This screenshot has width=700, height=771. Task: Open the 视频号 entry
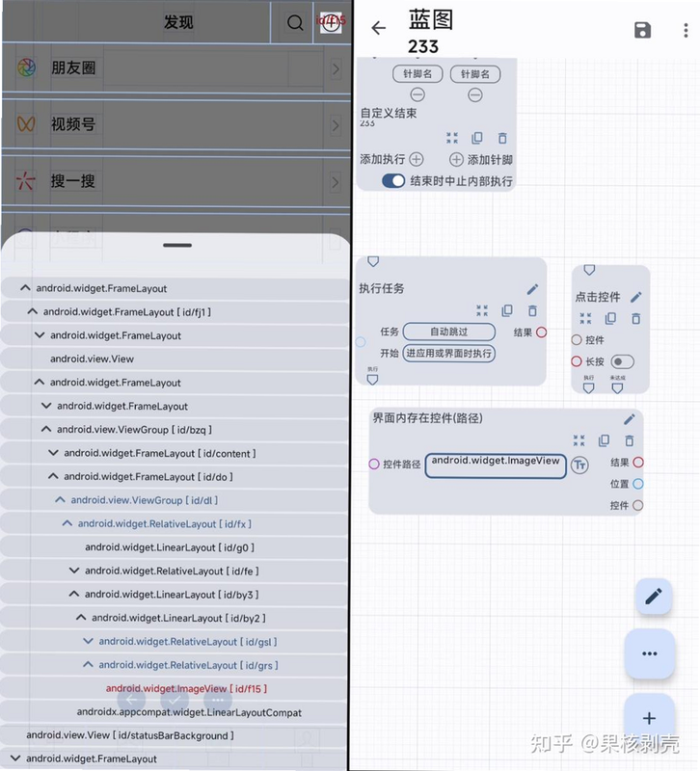(x=176, y=124)
